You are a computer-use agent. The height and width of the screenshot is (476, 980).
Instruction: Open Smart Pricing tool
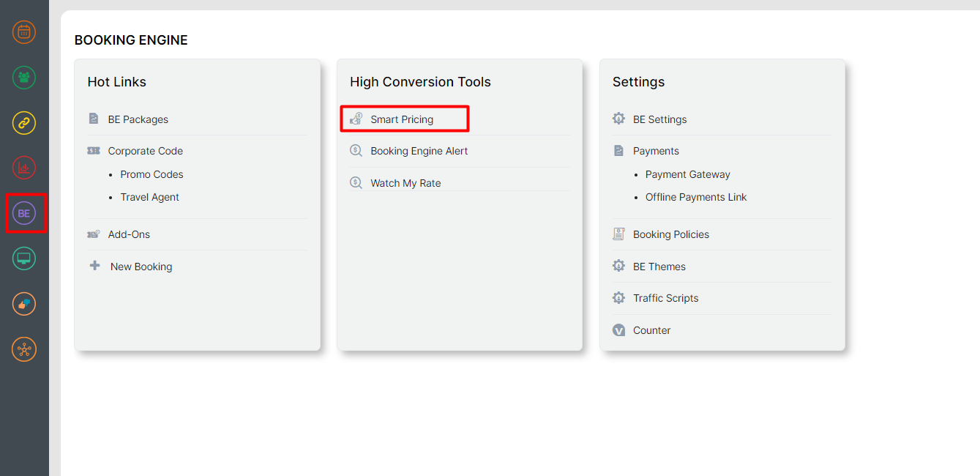[402, 119]
